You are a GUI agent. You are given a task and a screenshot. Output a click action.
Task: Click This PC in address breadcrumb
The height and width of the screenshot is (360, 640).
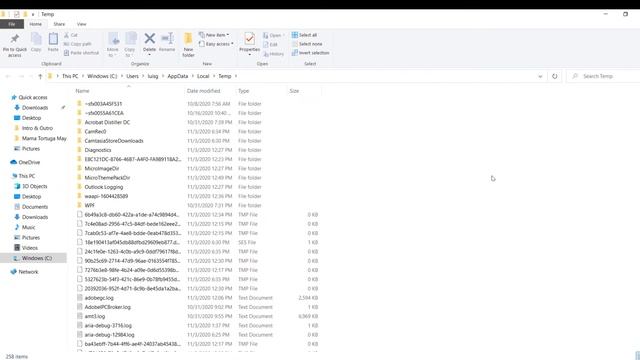(x=70, y=76)
